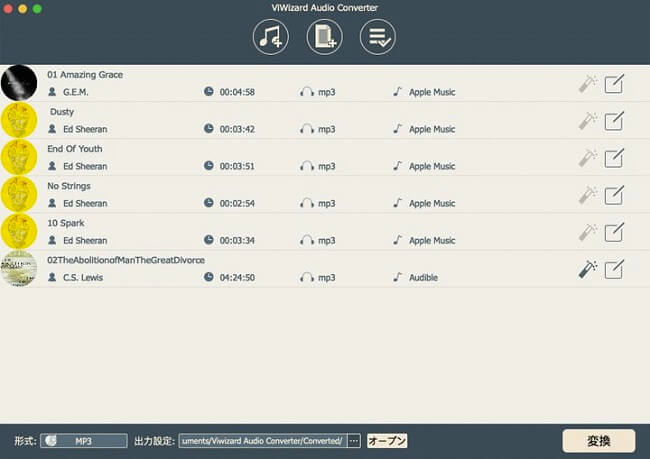
Task: Click the effects wand for End Of Youth
Action: 588,158
